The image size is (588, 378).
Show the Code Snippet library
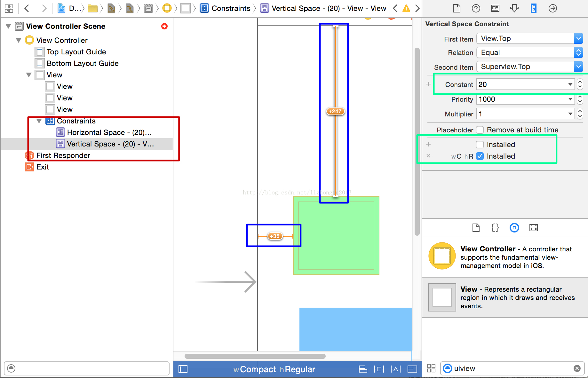(x=495, y=228)
